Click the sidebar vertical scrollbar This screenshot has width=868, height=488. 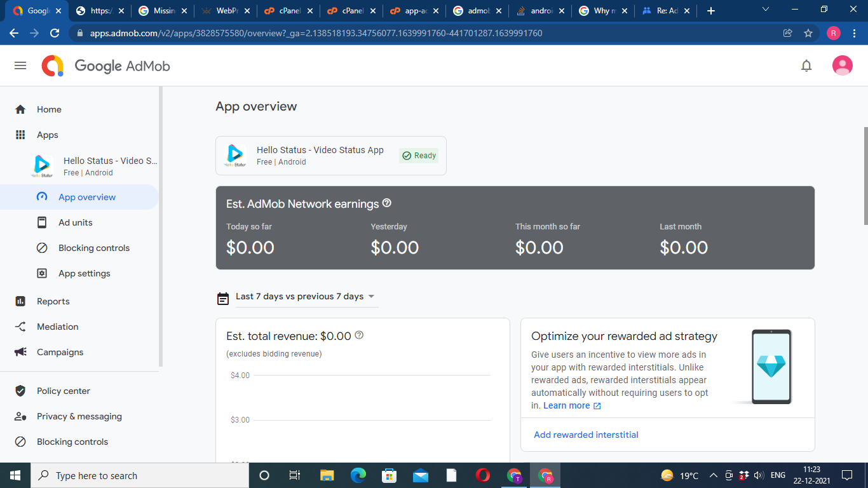tap(161, 226)
